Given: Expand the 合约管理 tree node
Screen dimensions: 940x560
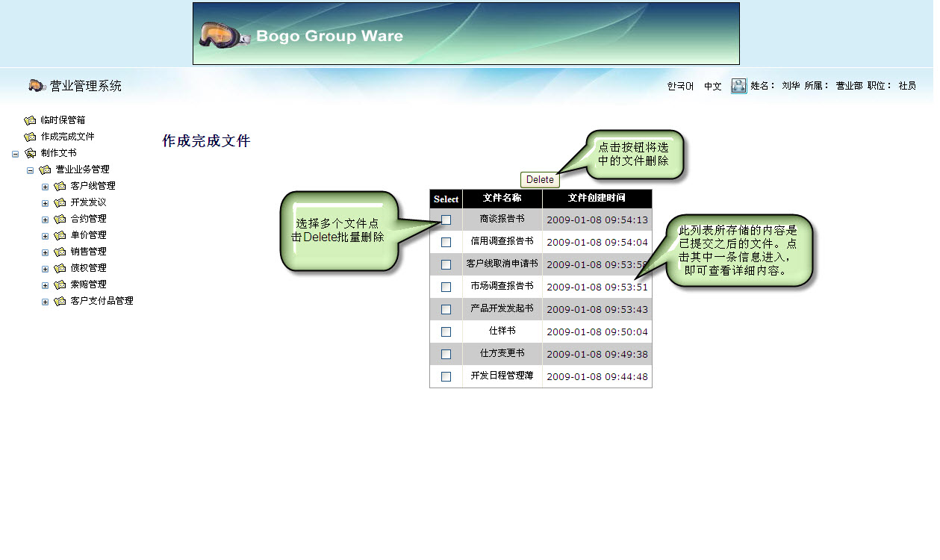Looking at the screenshot, I should pyautogui.click(x=46, y=220).
